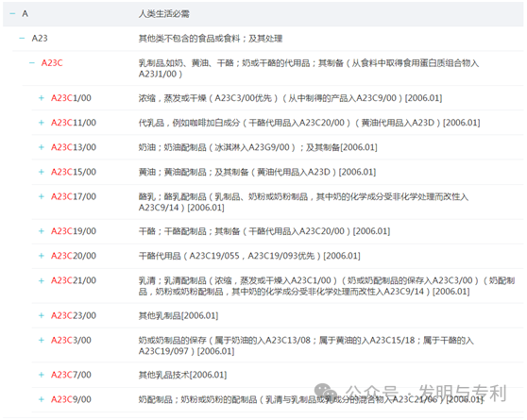527x420 pixels.
Task: Expand the A23C19/00 group
Action: pos(42,231)
